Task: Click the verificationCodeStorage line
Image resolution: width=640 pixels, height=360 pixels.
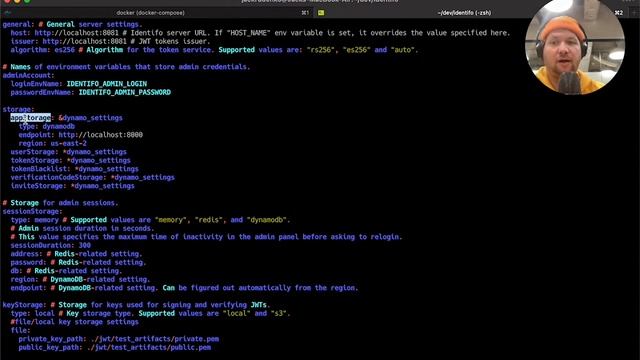Action: [x=93, y=178]
